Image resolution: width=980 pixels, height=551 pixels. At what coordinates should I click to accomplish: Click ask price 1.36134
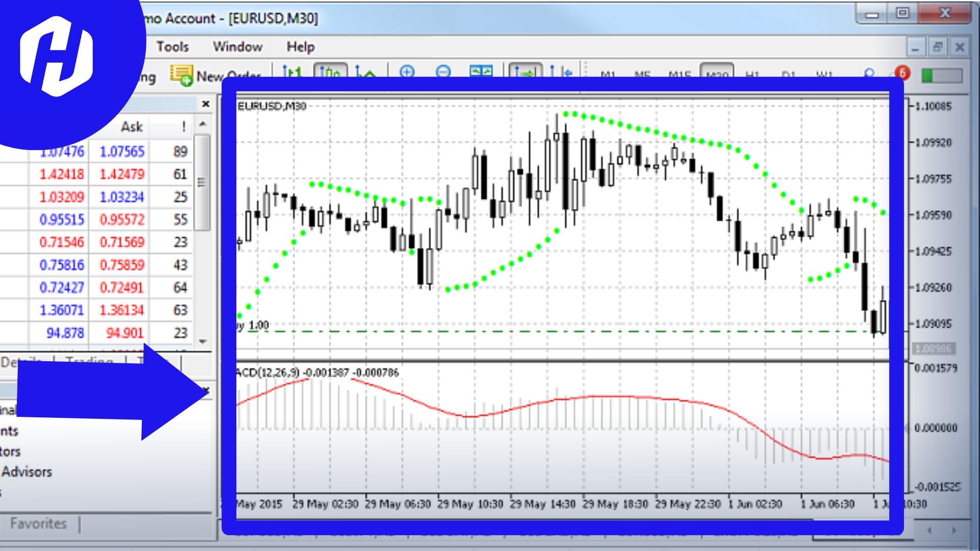(122, 310)
